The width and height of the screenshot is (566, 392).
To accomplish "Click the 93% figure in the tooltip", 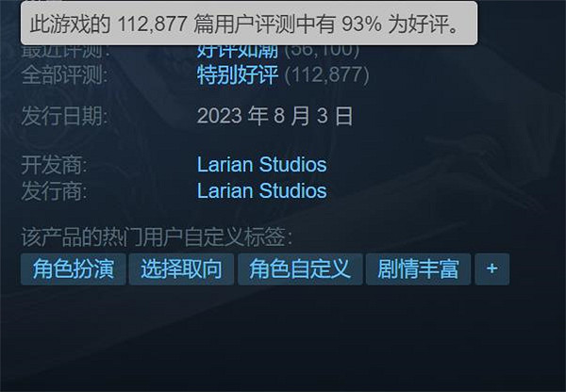I will [361, 24].
